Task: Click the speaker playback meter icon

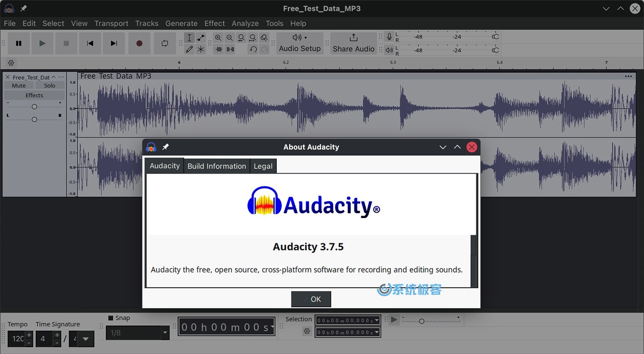Action: pos(389,50)
